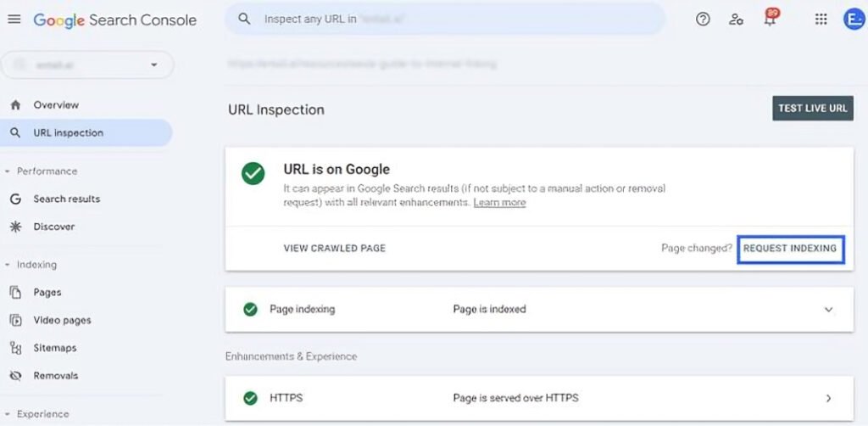Screen dimensions: 868x426
Task: Click the TEST LIVE URL button
Action: (813, 108)
